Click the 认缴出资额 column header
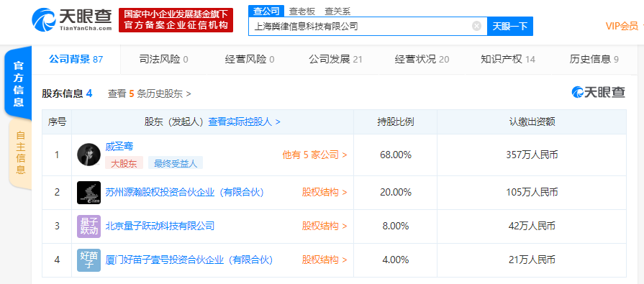The height and width of the screenshot is (284, 644). click(x=532, y=122)
